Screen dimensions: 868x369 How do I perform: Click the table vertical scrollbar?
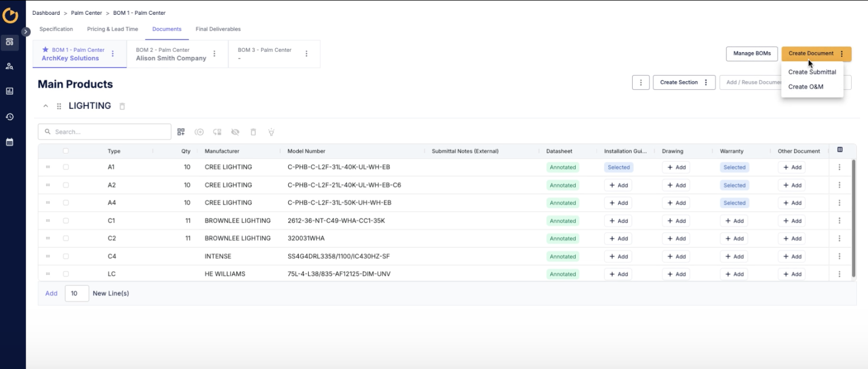[854, 218]
